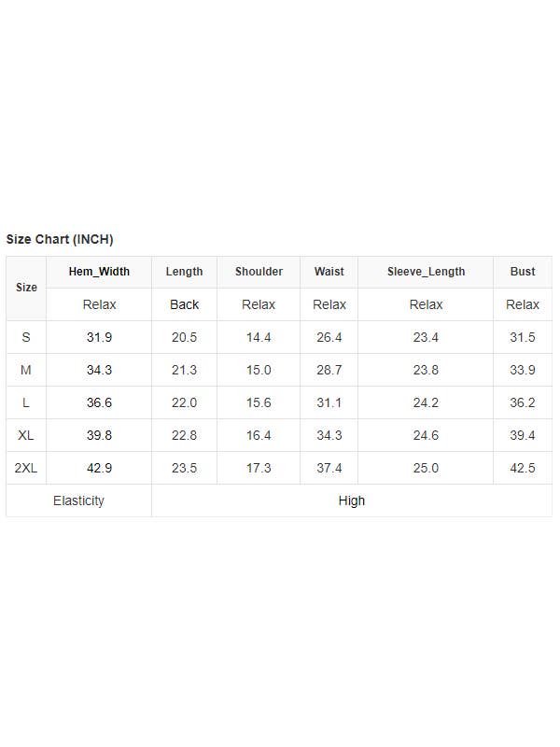This screenshot has height=747, width=560.
Task: Select the Size header cell
Action: [x=26, y=288]
